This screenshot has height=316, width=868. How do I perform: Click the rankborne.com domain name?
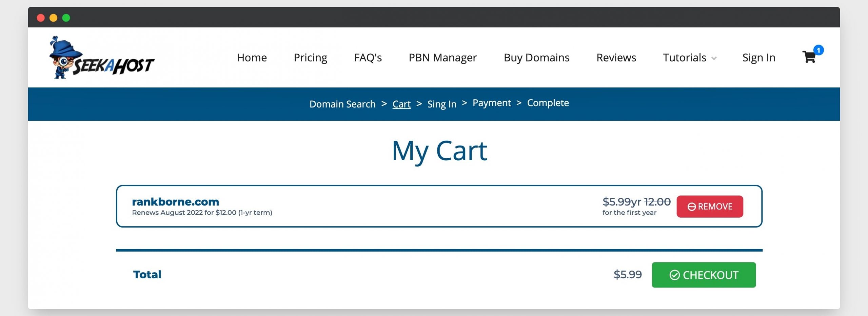tap(175, 202)
